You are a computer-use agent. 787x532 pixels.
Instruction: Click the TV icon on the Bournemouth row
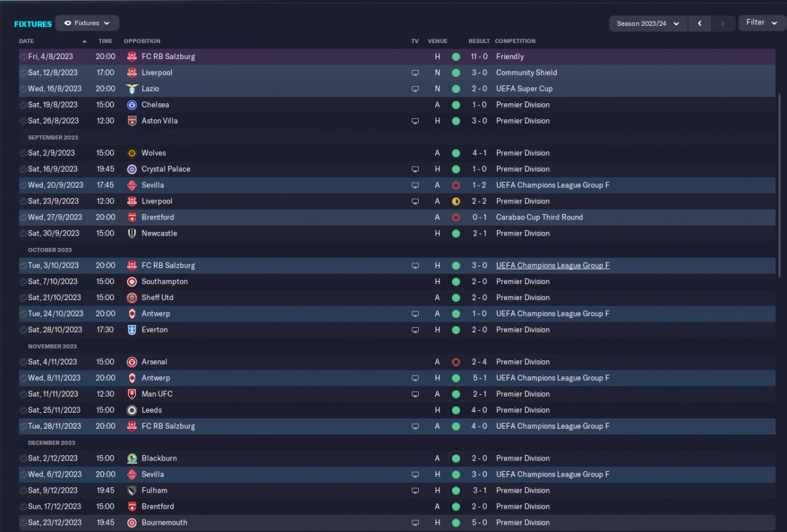pos(415,523)
